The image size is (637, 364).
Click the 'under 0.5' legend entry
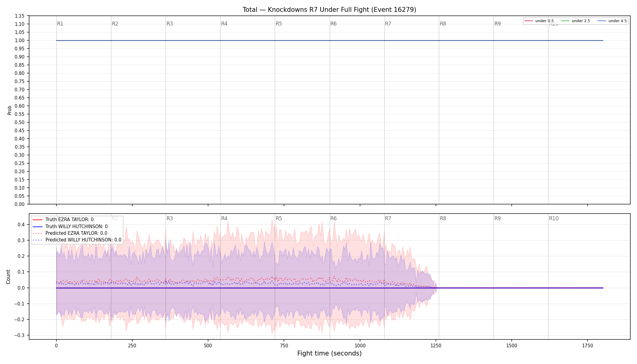click(x=539, y=21)
